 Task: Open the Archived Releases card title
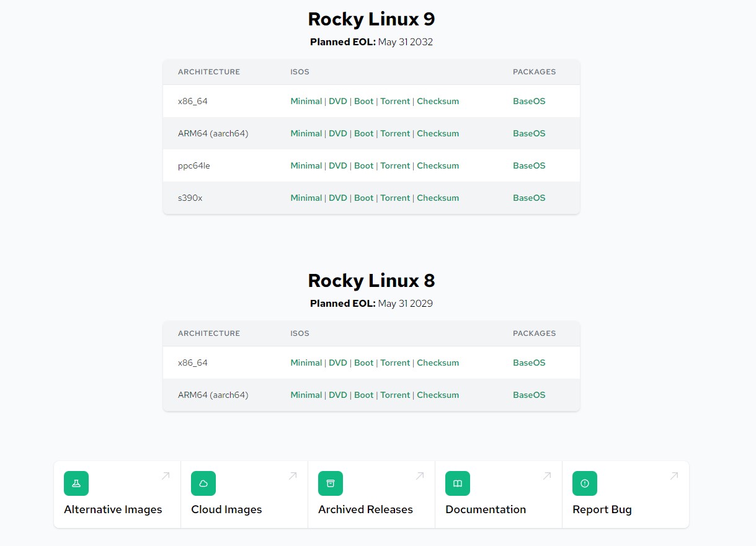365,509
